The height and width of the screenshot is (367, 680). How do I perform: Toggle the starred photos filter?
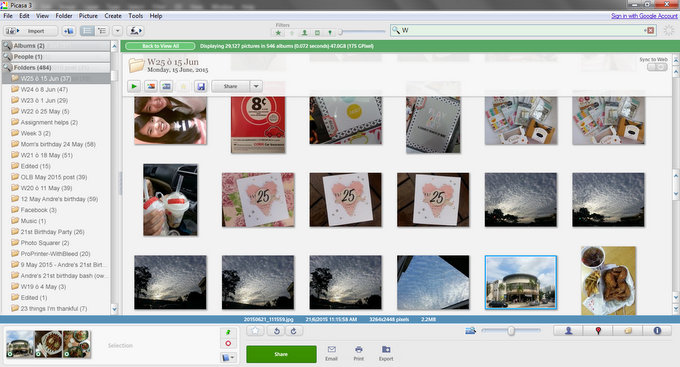point(278,33)
